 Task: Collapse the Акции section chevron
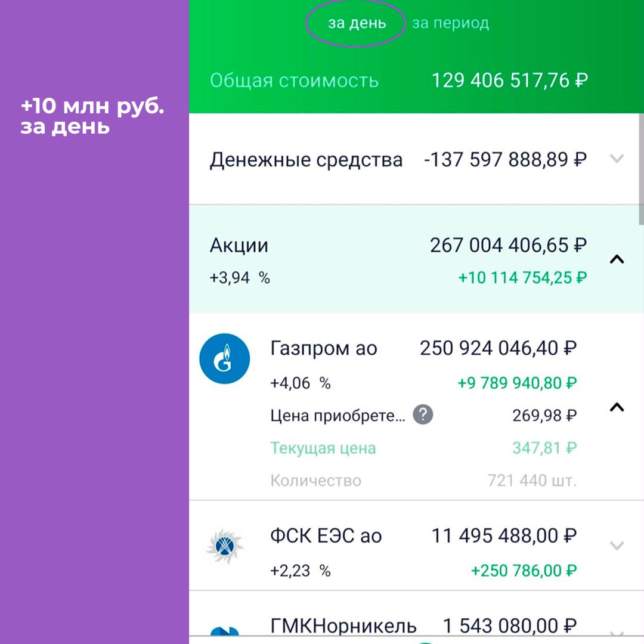[617, 259]
